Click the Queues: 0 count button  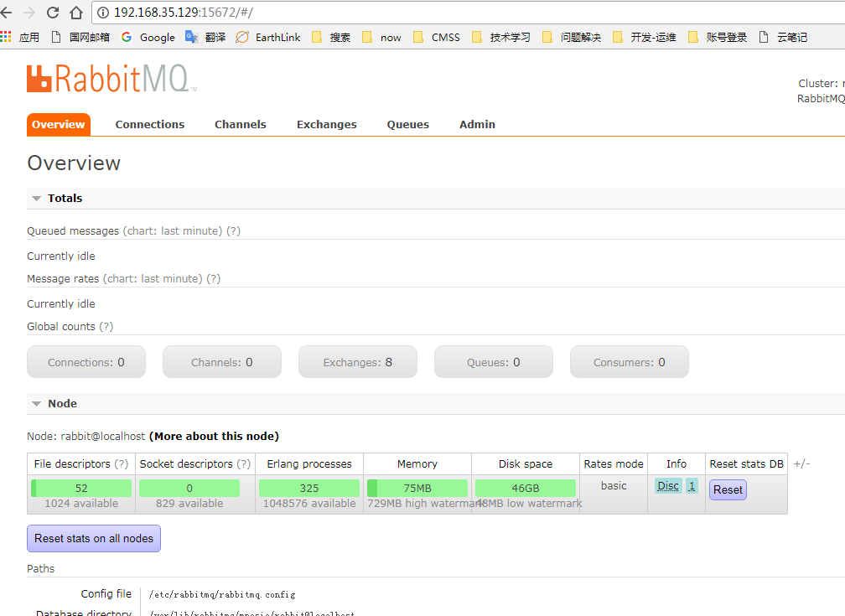(494, 362)
